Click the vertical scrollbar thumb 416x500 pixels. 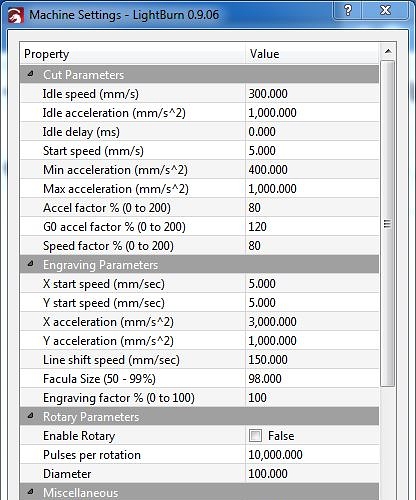pos(388,224)
